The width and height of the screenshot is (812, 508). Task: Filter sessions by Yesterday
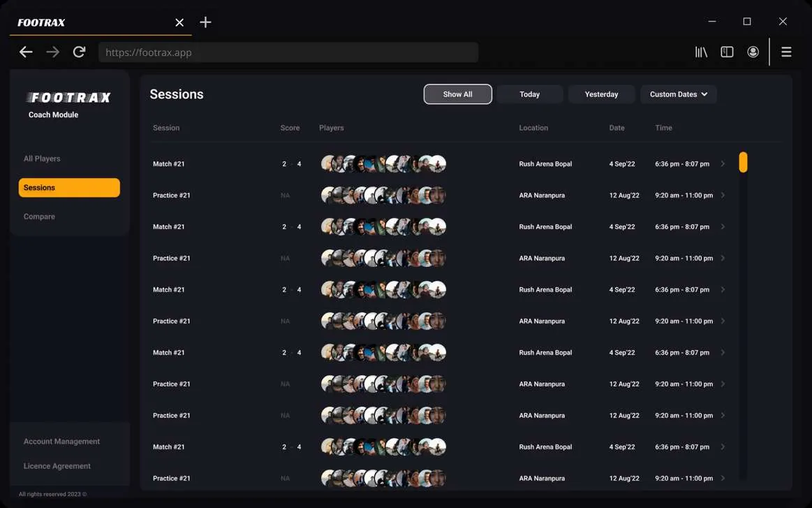[601, 94]
